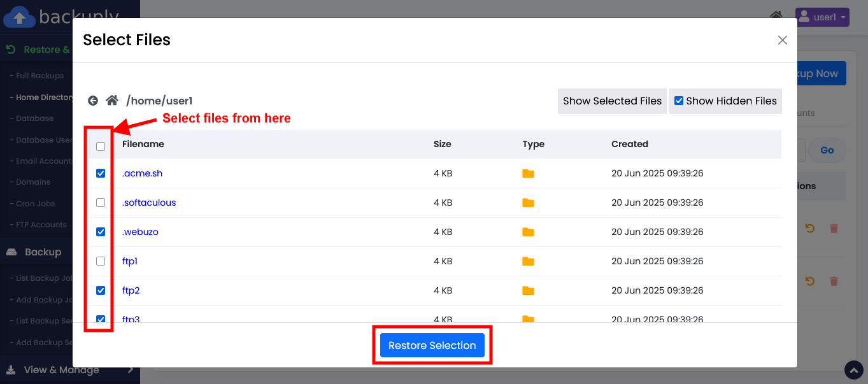Click the user avatar icon in header
This screenshot has height=384, width=868.
pos(804,17)
